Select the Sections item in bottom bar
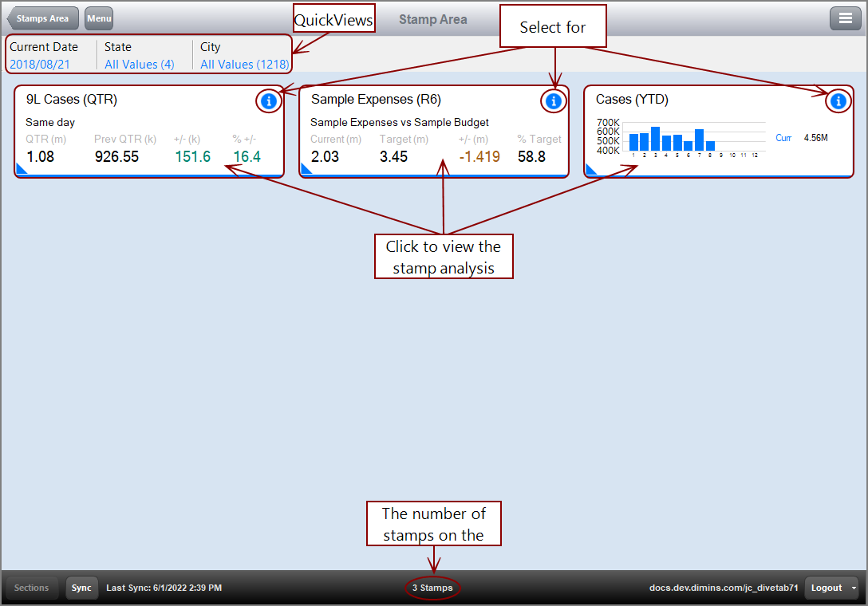The height and width of the screenshot is (606, 868). (x=31, y=588)
